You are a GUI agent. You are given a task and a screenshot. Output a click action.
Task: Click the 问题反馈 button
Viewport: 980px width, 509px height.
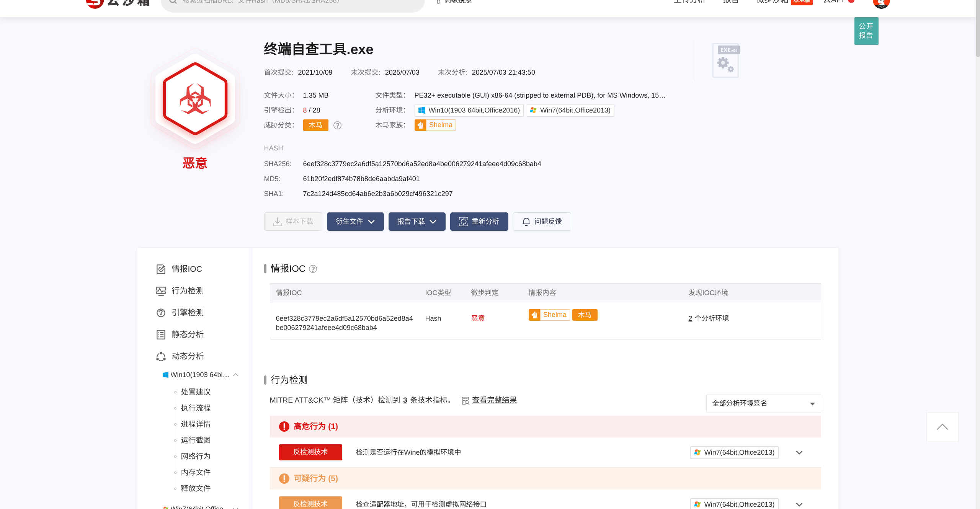542,222
